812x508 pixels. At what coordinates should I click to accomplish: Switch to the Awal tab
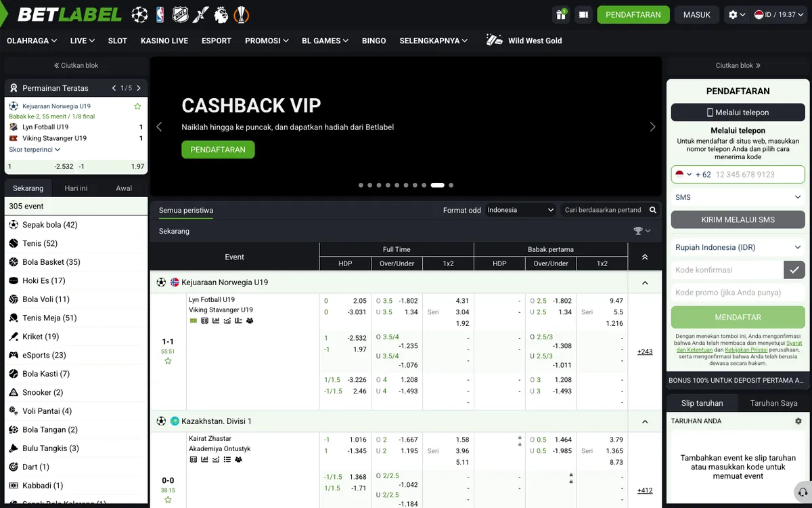tap(124, 188)
